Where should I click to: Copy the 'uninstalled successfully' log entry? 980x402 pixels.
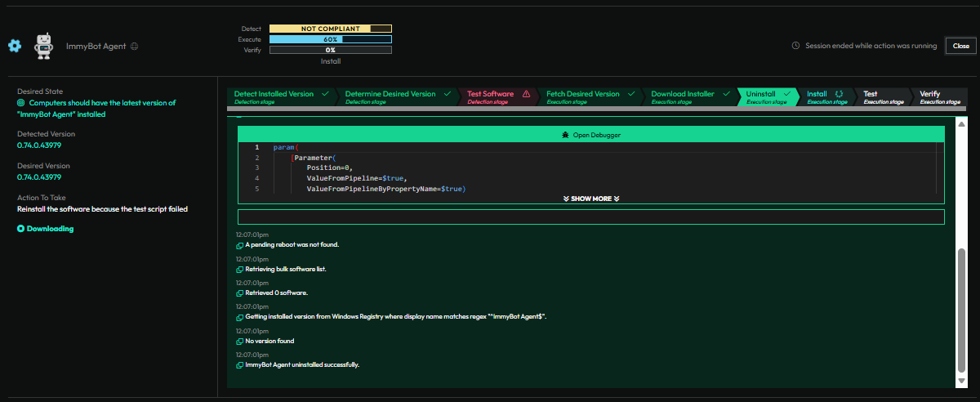[239, 365]
